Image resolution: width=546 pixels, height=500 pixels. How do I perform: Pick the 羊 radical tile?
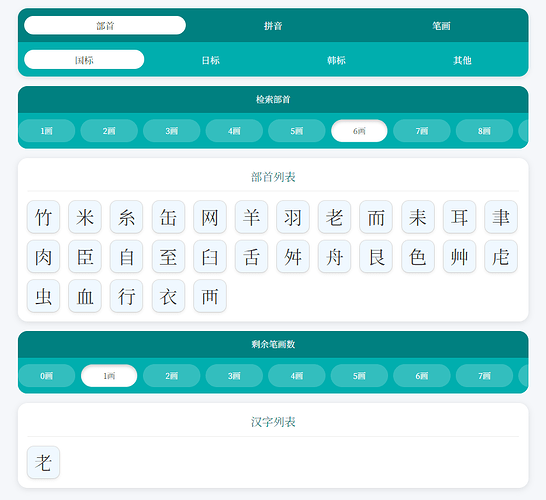[251, 217]
